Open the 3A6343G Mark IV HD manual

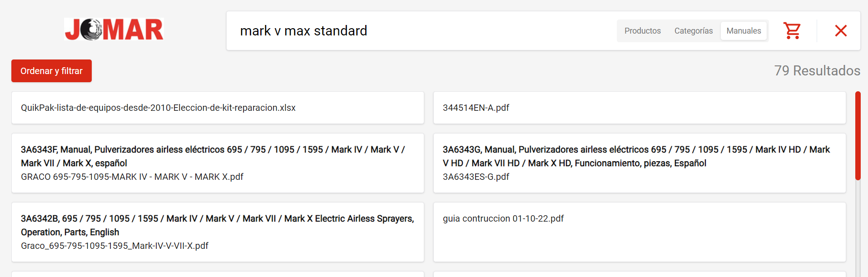tap(636, 156)
